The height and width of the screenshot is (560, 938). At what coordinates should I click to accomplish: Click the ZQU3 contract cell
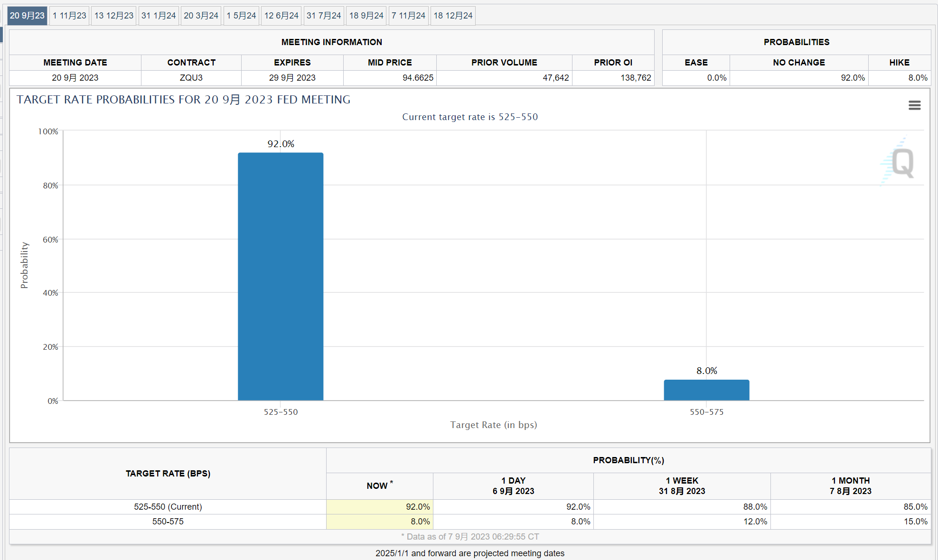[x=191, y=78]
